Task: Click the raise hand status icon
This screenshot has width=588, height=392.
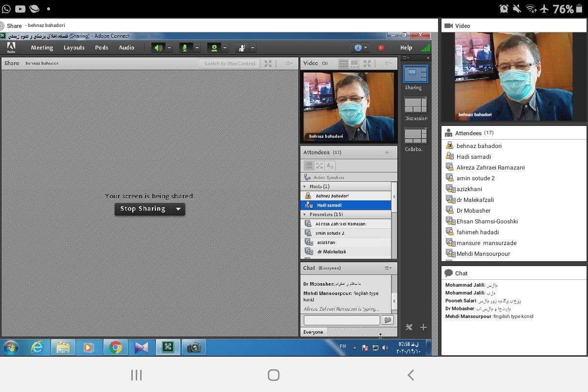Action: (x=242, y=48)
